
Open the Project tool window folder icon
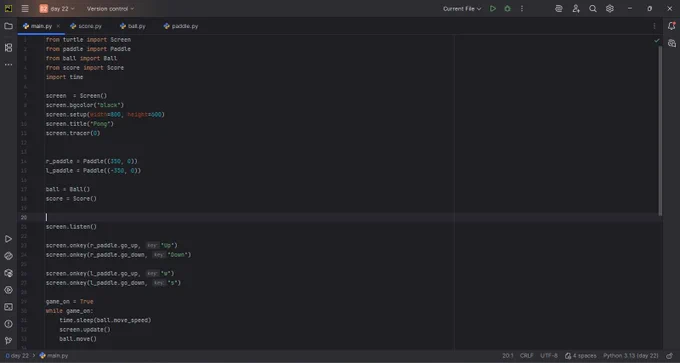point(8,26)
